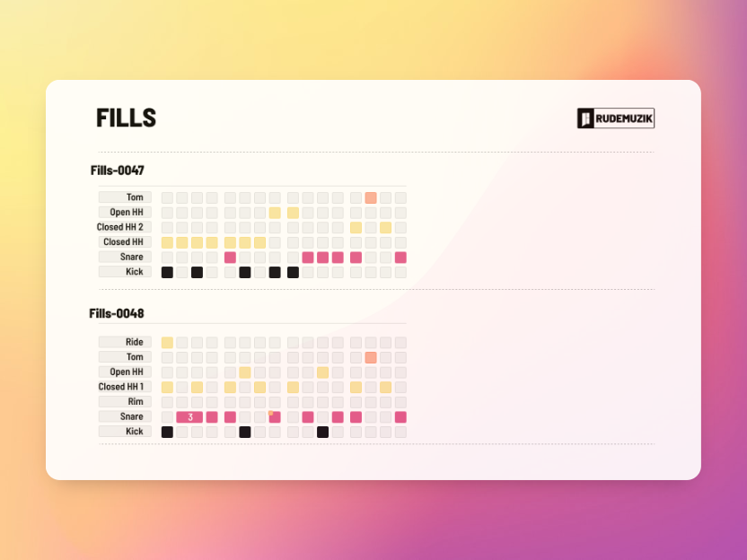This screenshot has width=747, height=560.
Task: Select the Kick track label in Fills-0047
Action: (126, 272)
